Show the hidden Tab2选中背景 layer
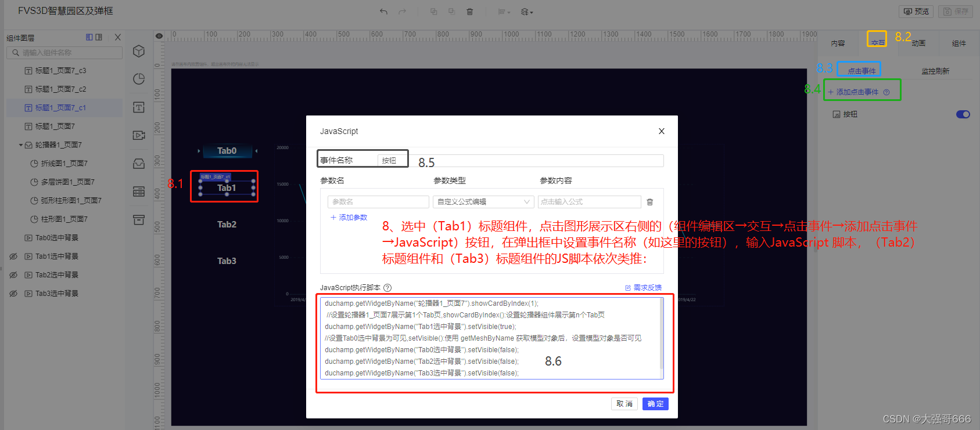 point(13,275)
